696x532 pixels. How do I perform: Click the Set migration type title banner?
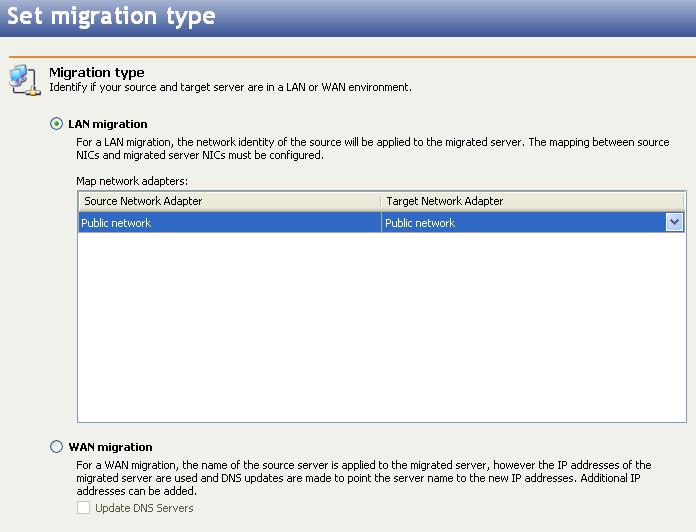[110, 17]
